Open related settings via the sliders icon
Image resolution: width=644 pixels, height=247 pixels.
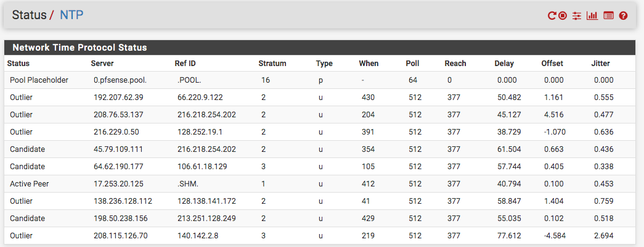pos(577,15)
